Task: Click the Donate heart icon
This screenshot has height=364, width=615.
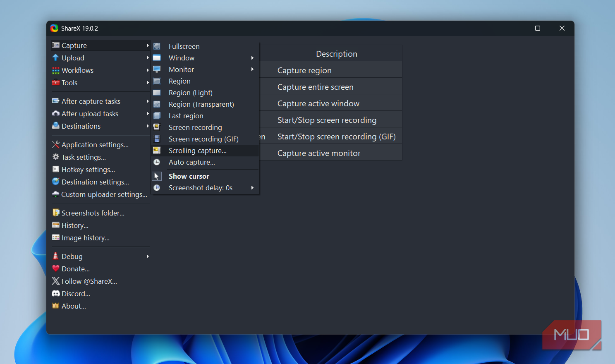Action: coord(55,268)
